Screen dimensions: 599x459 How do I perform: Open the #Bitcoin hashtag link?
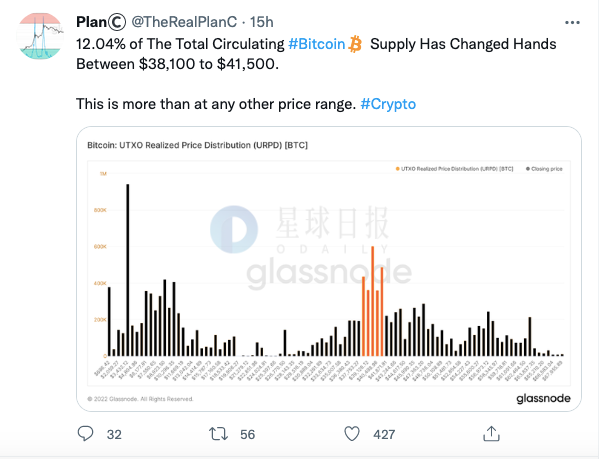coord(317,44)
